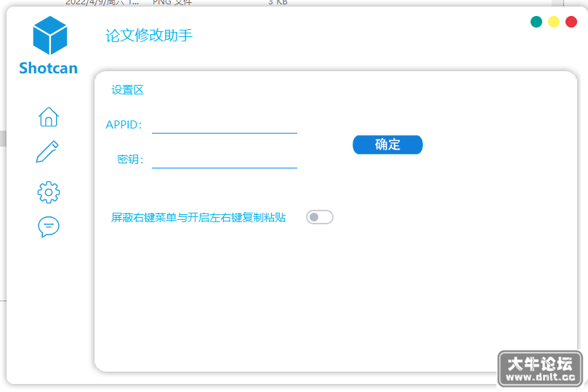Click the Shotcan cube logo
The height and width of the screenshot is (392, 588).
pos(50,35)
